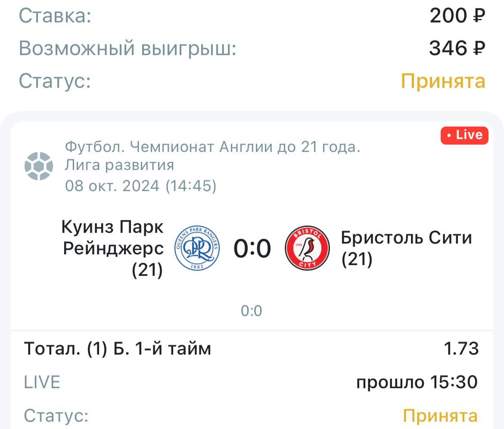Tap the bet market 'Тотал. (1) Б. 1-й тайм'
Viewport: 504px width, 429px height.
point(118,349)
